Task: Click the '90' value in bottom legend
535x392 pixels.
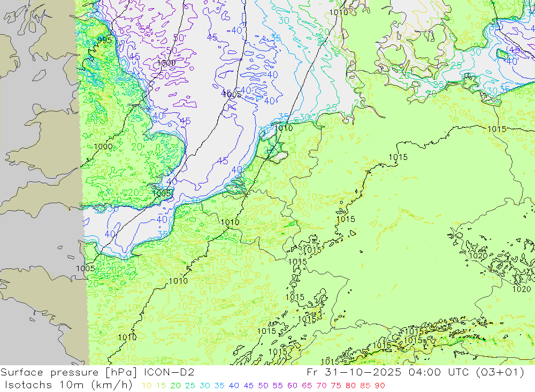Action: coord(380,386)
